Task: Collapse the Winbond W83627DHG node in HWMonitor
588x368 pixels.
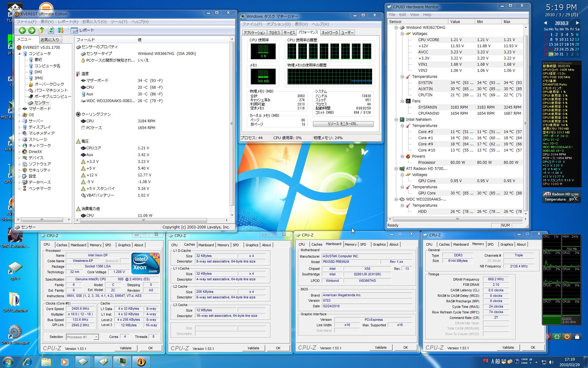Action: [x=396, y=28]
